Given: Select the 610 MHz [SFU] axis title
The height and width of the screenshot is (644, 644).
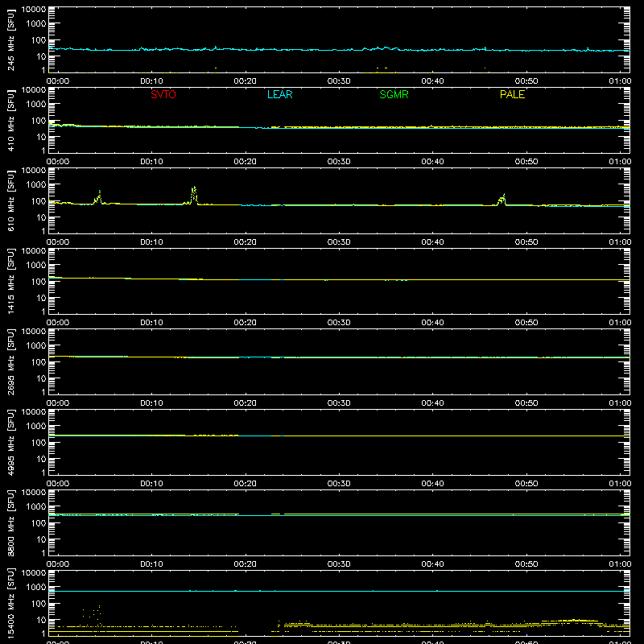Looking at the screenshot, I should [x=11, y=200].
